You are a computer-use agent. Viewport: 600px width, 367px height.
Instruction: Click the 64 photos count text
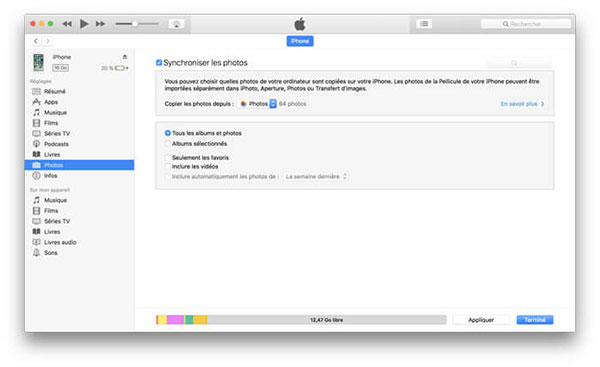coord(292,104)
